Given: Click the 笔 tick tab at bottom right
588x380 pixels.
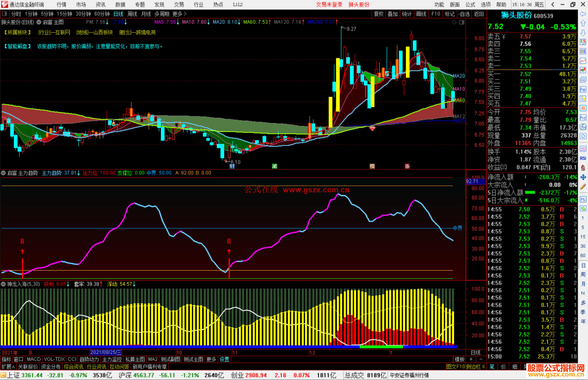Looking at the screenshot, I should pos(492,367).
